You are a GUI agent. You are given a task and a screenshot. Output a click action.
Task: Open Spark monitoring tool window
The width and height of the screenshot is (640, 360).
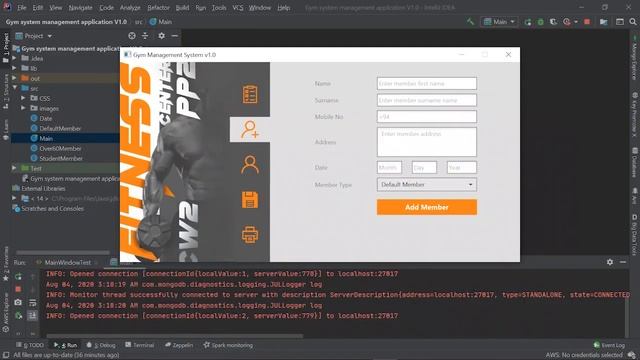228,345
